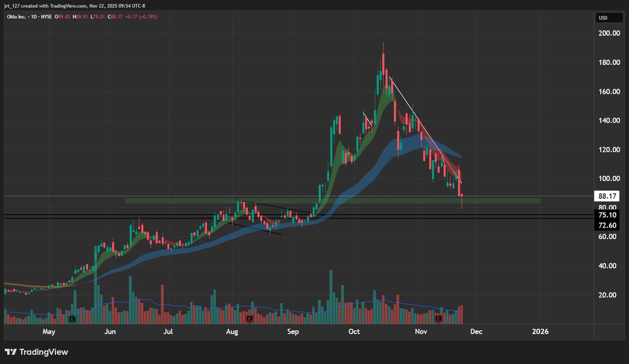
Task: Click the TradingView logo
Action: (37, 352)
